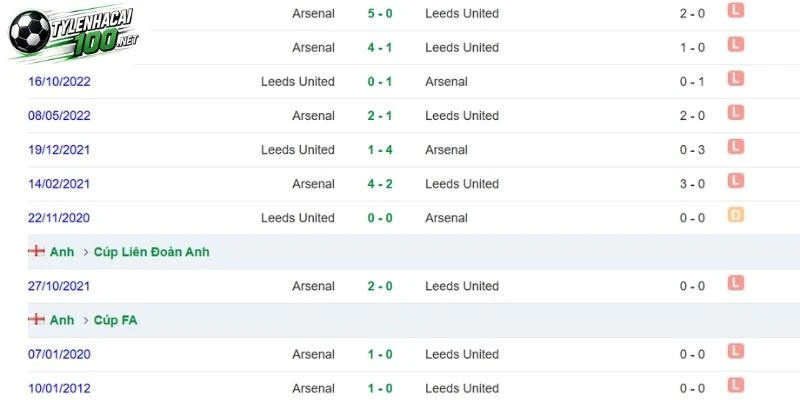Click the England flag beside Cúp FA
Screen dimensions: 800x400
pos(36,319)
